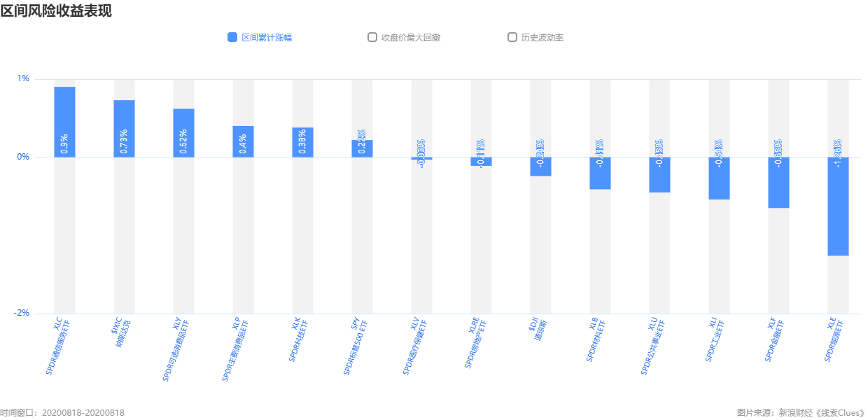Click the 时间窗口 date range text
Screen dimensions: 868x420
[x=62, y=413]
